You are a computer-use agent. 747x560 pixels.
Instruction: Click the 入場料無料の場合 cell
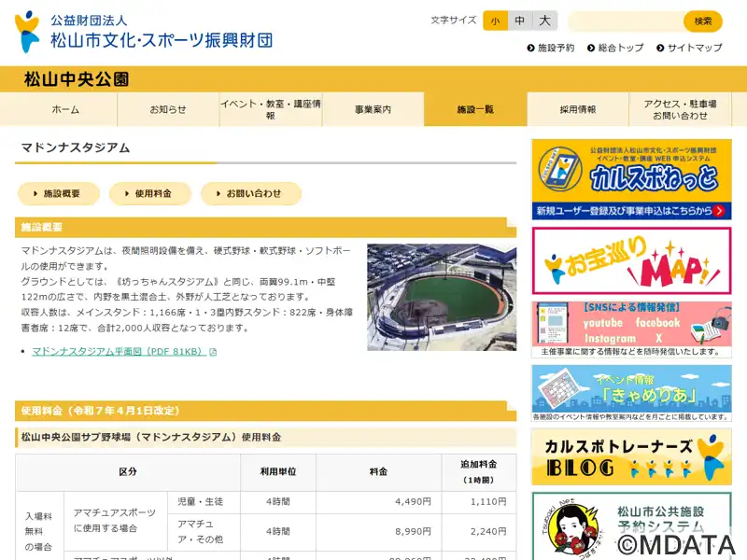[39, 526]
